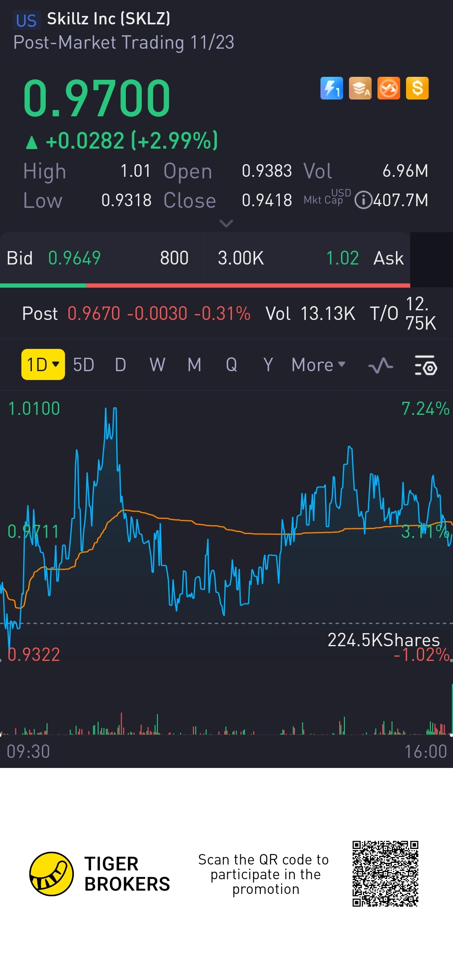Open chart display settings icon
The image size is (453, 980).
426,365
